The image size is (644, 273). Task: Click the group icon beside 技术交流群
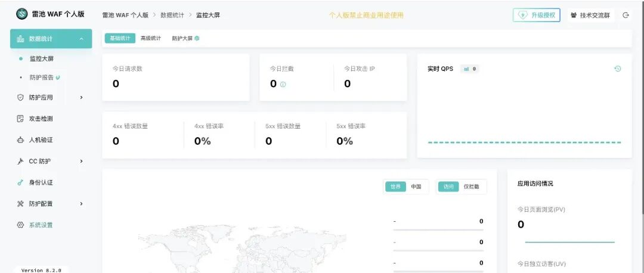pos(574,15)
